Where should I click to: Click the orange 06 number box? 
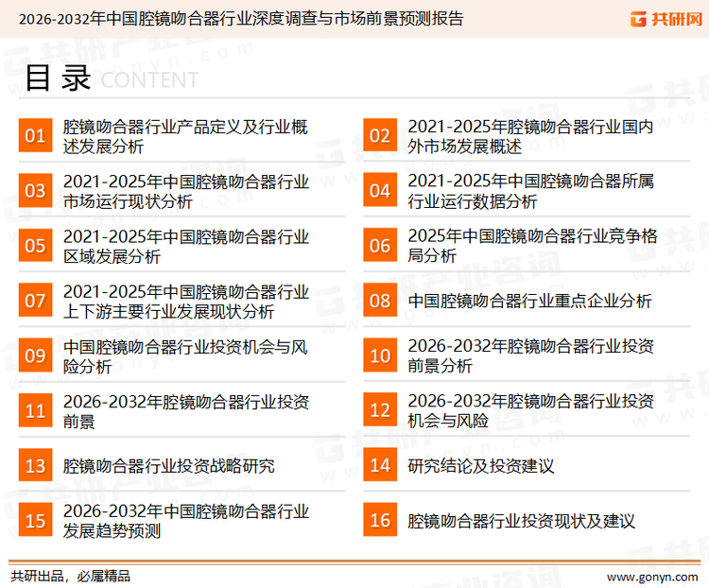(x=380, y=246)
